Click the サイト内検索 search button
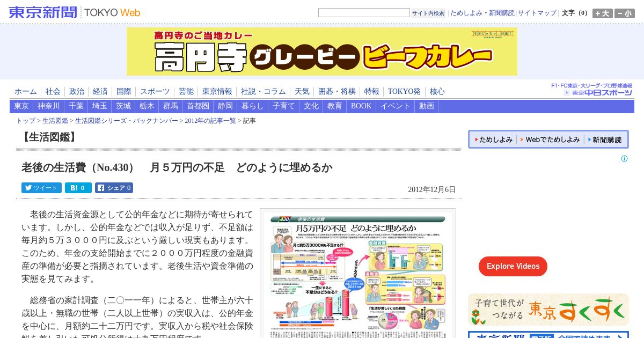The width and height of the screenshot is (644, 338). pos(428,13)
